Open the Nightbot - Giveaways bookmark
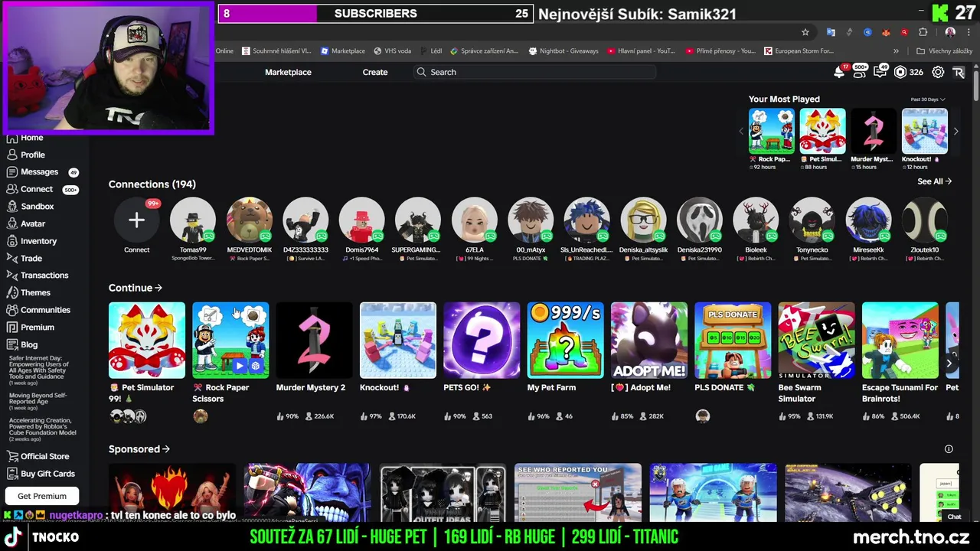The height and width of the screenshot is (551, 980). [x=563, y=51]
